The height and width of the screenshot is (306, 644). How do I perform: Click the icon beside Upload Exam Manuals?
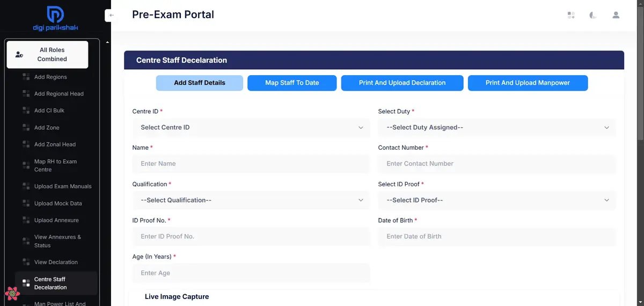tap(26, 186)
